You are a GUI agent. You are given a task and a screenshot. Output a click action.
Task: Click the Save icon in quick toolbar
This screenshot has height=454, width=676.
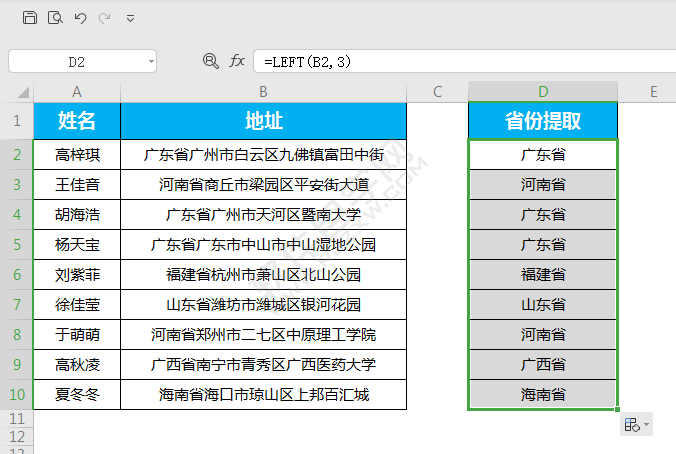(x=30, y=18)
